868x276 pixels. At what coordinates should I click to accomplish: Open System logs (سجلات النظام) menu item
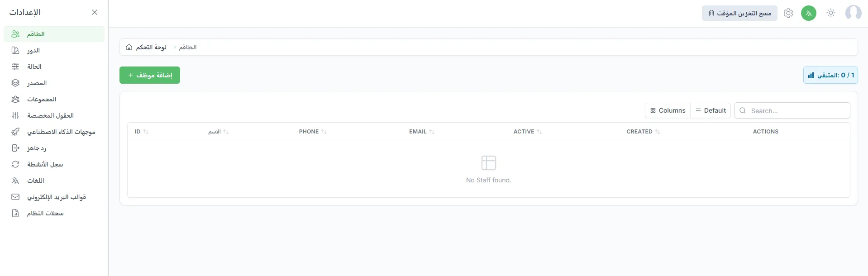tap(54, 213)
